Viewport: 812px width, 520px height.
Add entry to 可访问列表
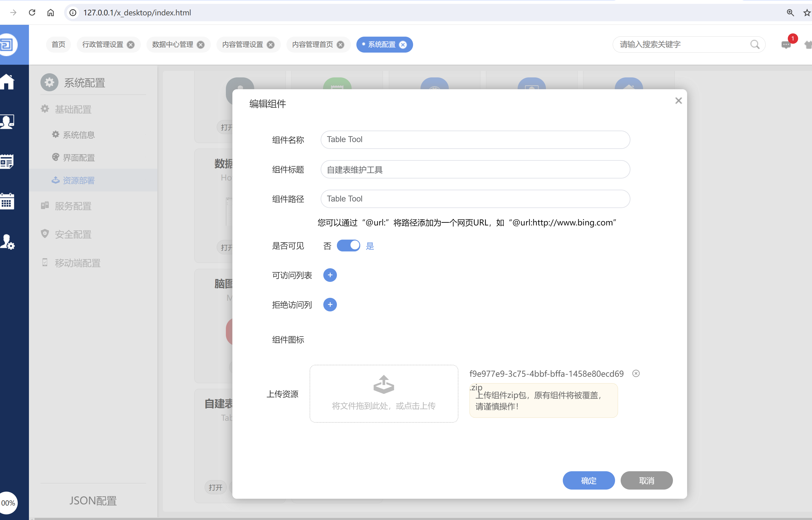tap(330, 275)
